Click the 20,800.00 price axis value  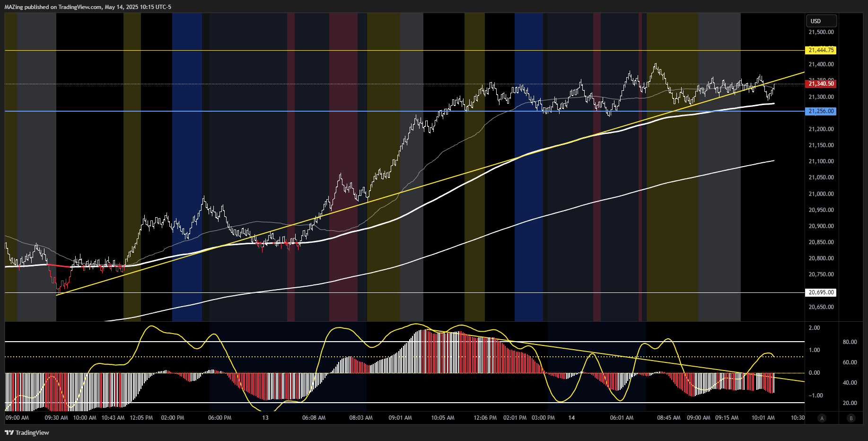pos(821,258)
